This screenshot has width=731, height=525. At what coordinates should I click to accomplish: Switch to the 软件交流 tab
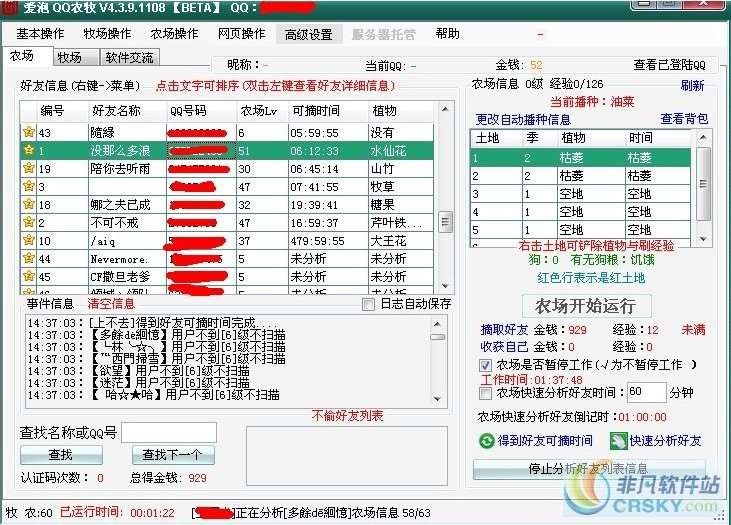pos(130,57)
